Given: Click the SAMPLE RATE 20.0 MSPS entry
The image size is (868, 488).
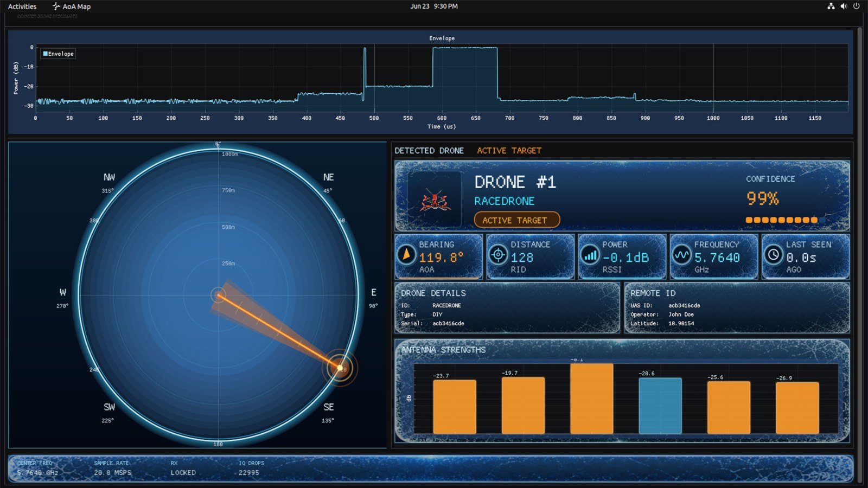Looking at the screenshot, I should pyautogui.click(x=112, y=468).
